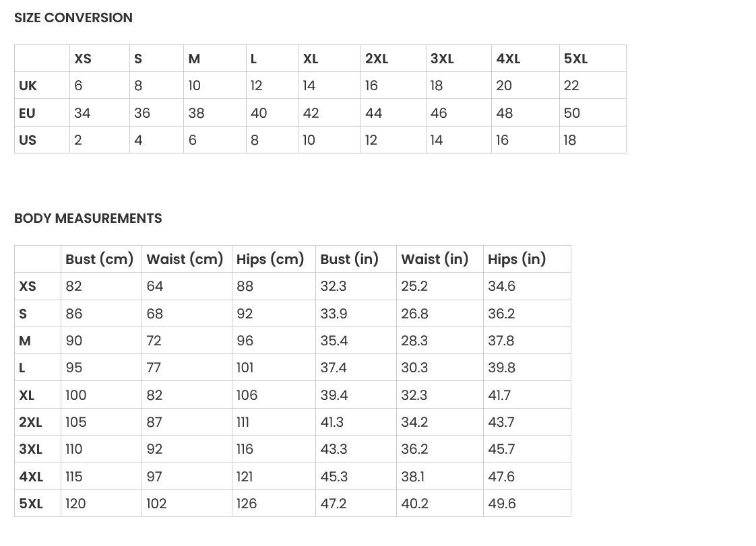Click EU size 44 cell
756x546 pixels.
374,113
